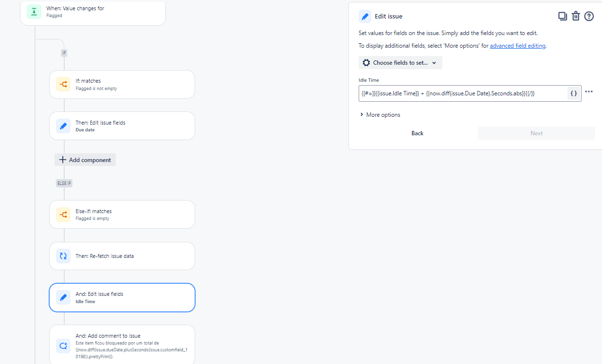Click the gear in Choose fields to set
This screenshot has width=602, height=364.
[x=366, y=63]
